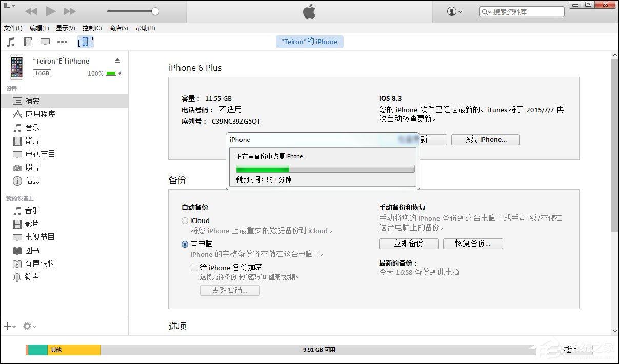The width and height of the screenshot is (619, 364).
Task: Eject the Teiron iPhone with the eject icon
Action: [117, 60]
